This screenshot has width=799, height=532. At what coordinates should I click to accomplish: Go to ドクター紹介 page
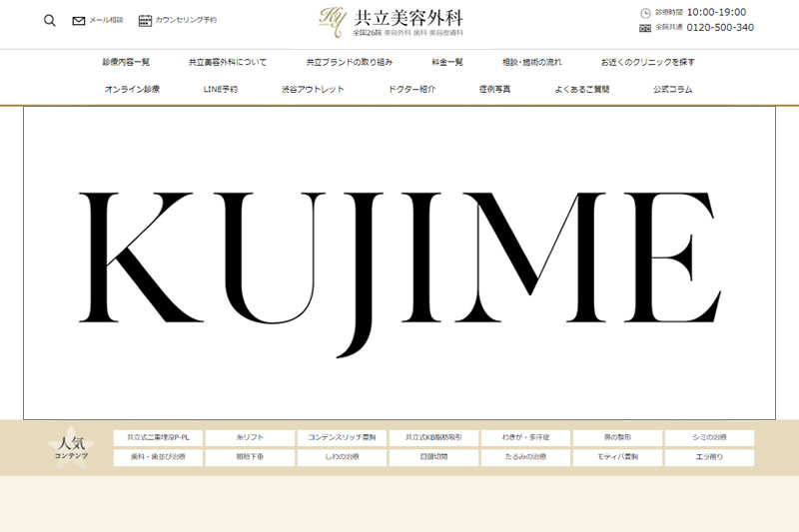point(411,89)
